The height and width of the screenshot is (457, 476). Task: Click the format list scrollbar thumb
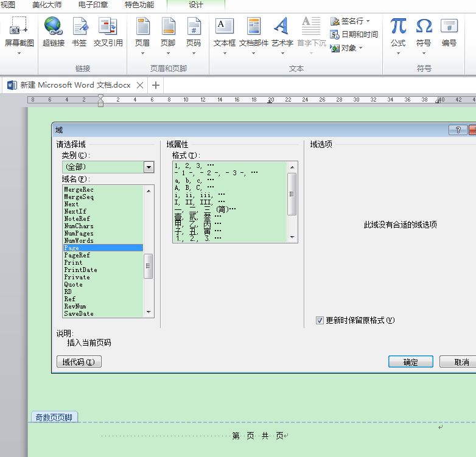[x=292, y=194]
